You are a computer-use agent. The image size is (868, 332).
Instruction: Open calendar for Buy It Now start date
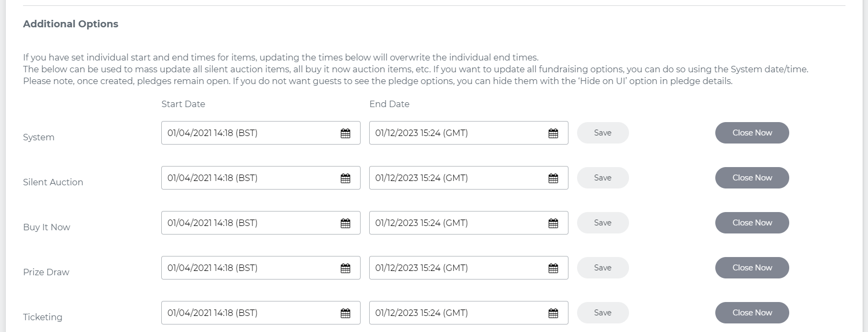tap(346, 223)
